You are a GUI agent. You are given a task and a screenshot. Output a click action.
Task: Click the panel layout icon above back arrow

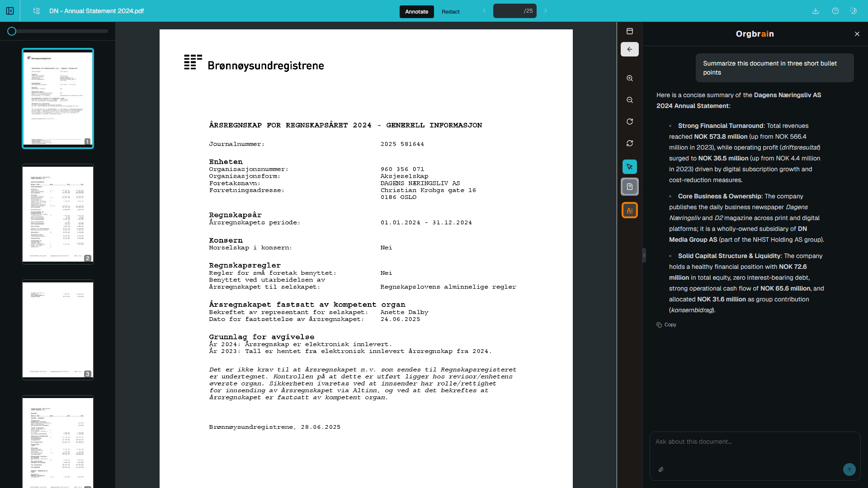click(630, 31)
